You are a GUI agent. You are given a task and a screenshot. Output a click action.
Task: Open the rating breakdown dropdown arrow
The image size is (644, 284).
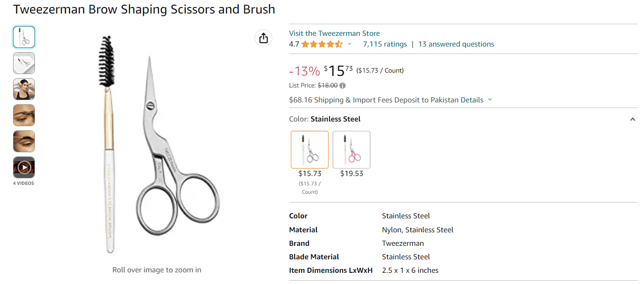click(x=350, y=44)
